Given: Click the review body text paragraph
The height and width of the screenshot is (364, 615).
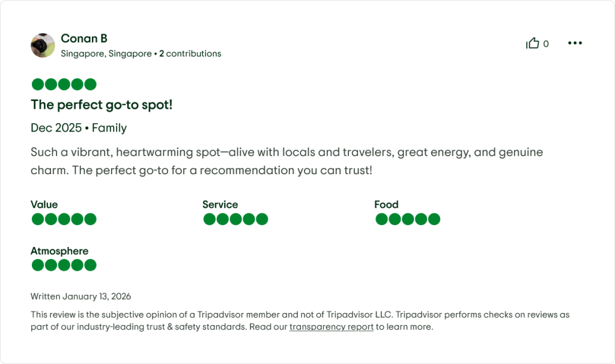Looking at the screenshot, I should 286,161.
